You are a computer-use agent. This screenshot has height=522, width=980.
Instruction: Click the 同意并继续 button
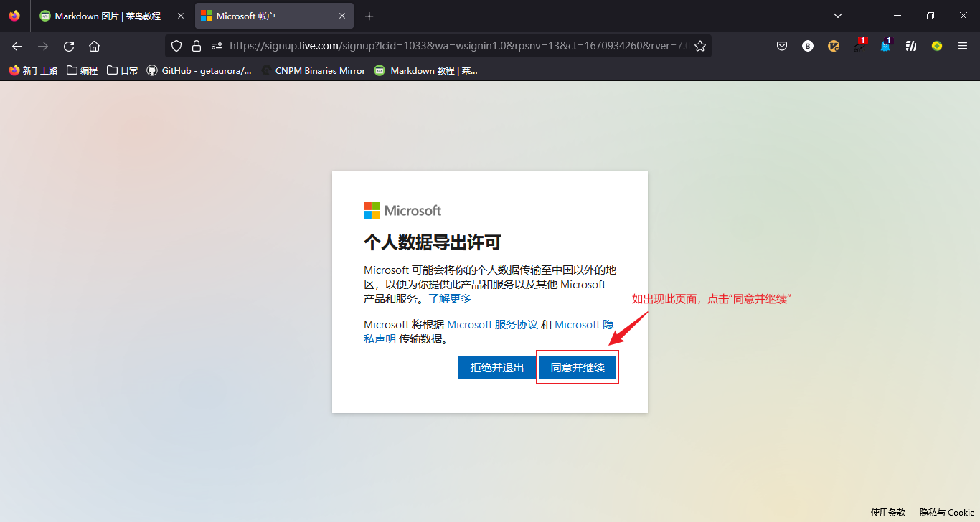click(x=578, y=367)
